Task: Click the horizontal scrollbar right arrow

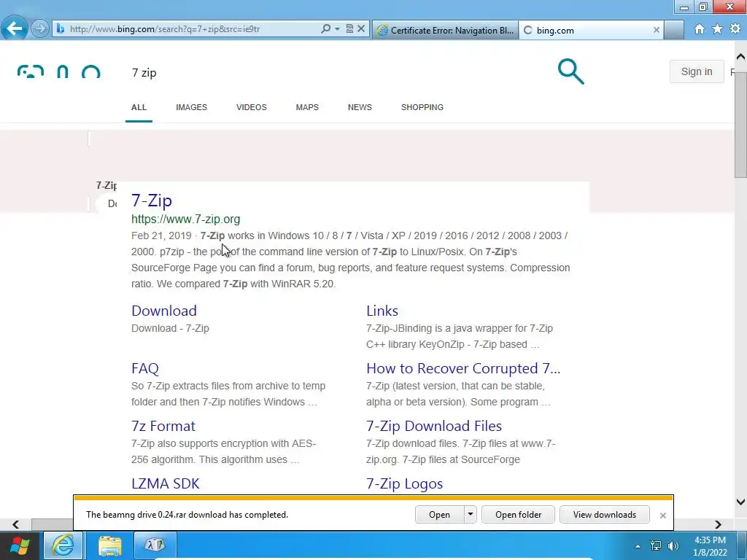Action: [x=718, y=524]
